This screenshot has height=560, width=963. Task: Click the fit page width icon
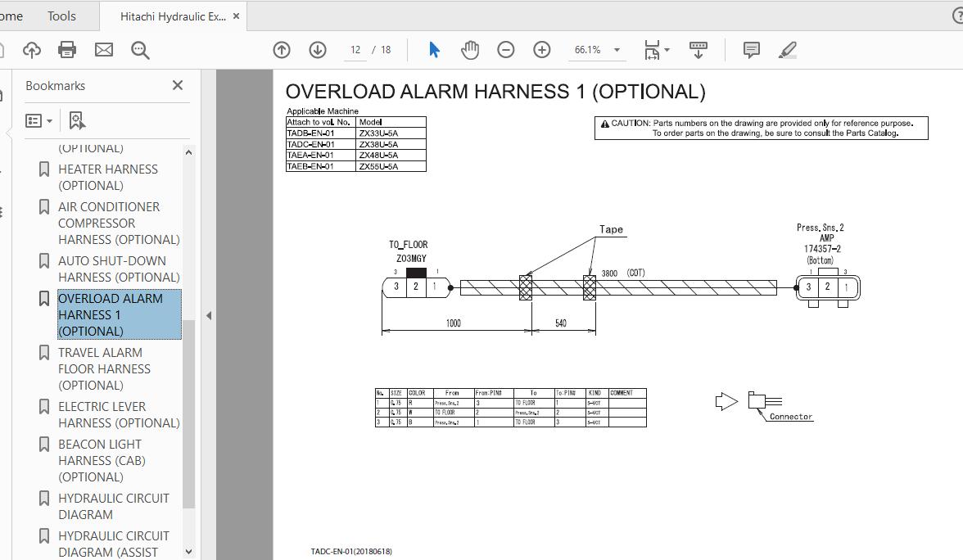(652, 50)
